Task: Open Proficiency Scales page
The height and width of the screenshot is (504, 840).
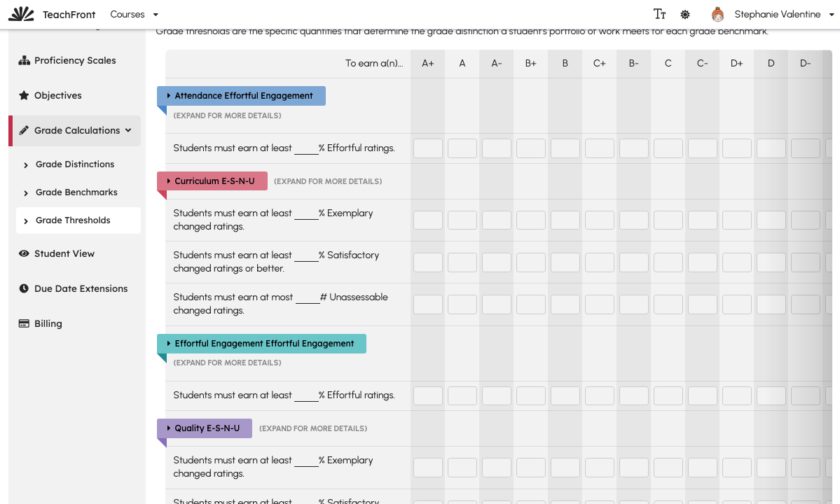Action: pyautogui.click(x=75, y=60)
